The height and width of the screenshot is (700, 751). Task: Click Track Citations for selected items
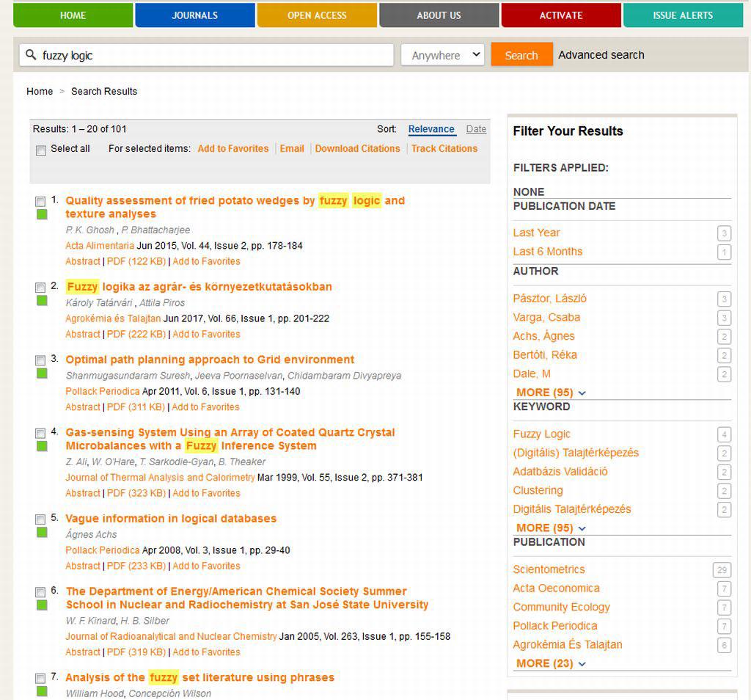(x=444, y=148)
